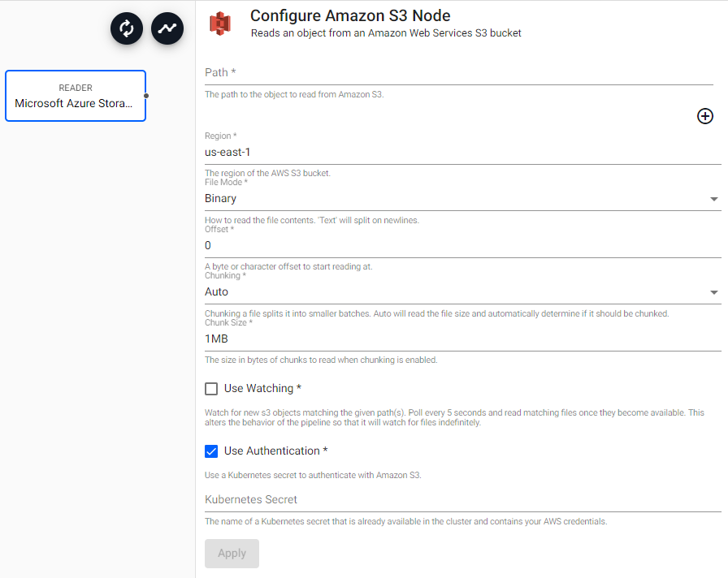Click 'Use a Kubernetes secret to authenticate' hint
Viewport: 728px width, 578px height.
pos(313,476)
